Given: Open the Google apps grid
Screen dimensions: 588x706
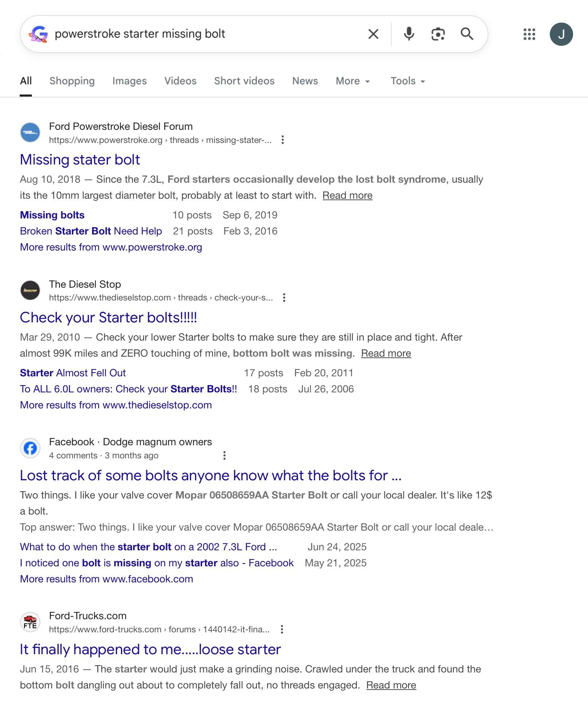Looking at the screenshot, I should (x=529, y=34).
